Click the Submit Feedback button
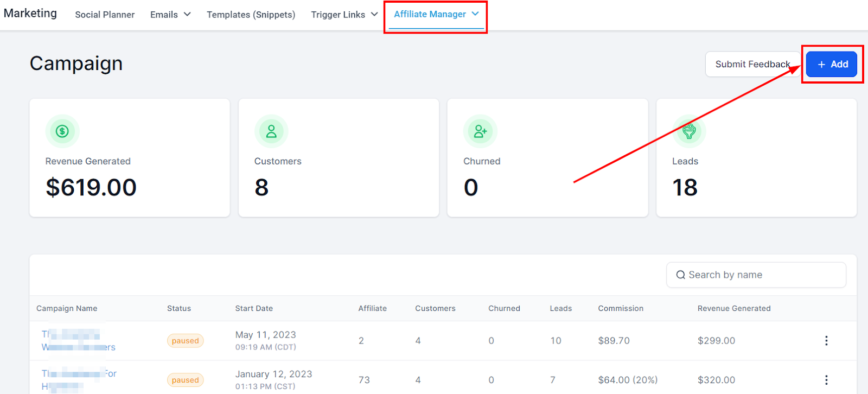 coord(752,64)
